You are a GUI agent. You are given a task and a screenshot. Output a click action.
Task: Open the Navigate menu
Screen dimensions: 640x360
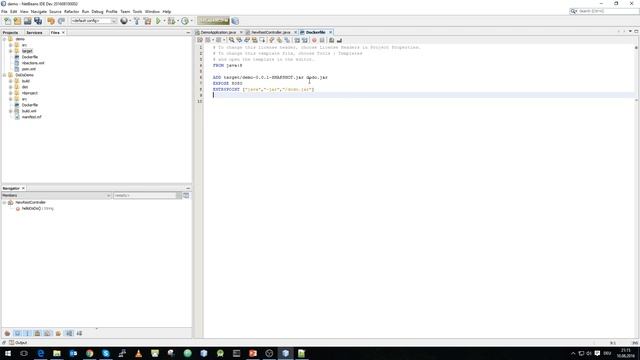39,11
